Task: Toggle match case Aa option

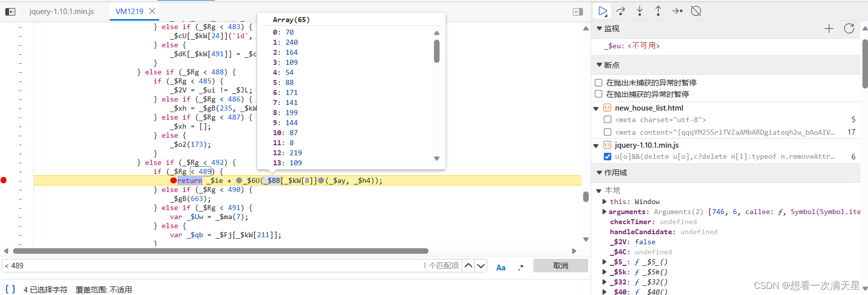Action: (501, 267)
